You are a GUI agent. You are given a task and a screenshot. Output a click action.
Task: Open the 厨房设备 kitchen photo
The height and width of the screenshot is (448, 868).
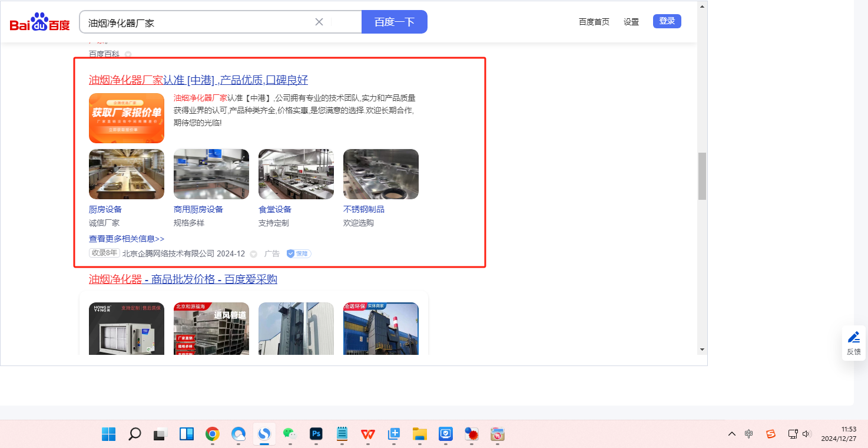click(x=127, y=174)
